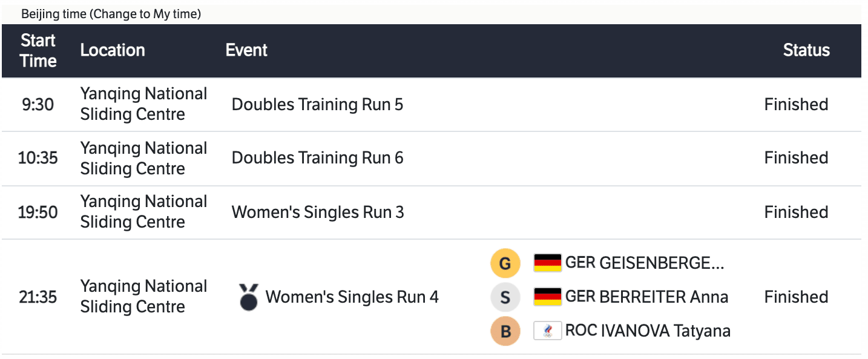The height and width of the screenshot is (359, 868).
Task: Click the 21:35 start time cell
Action: (x=38, y=297)
